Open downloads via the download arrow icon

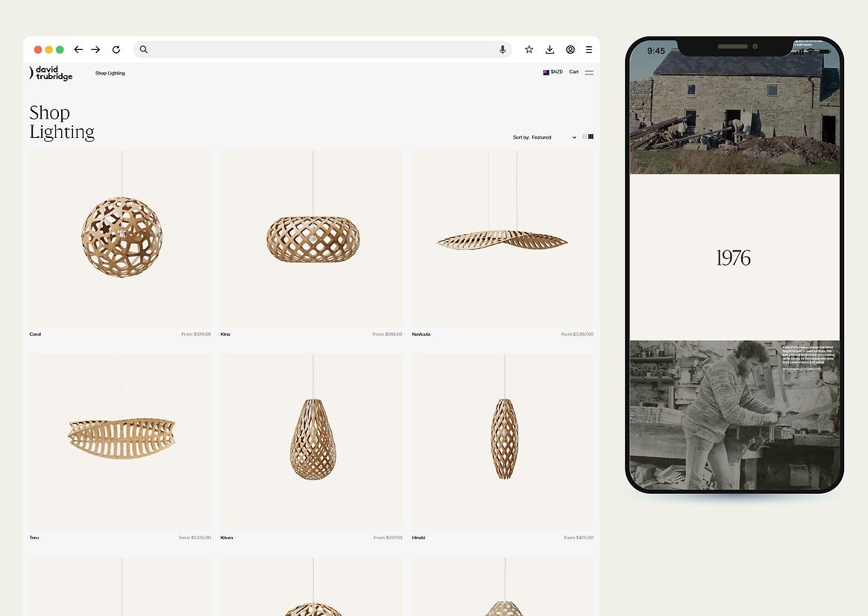click(550, 50)
